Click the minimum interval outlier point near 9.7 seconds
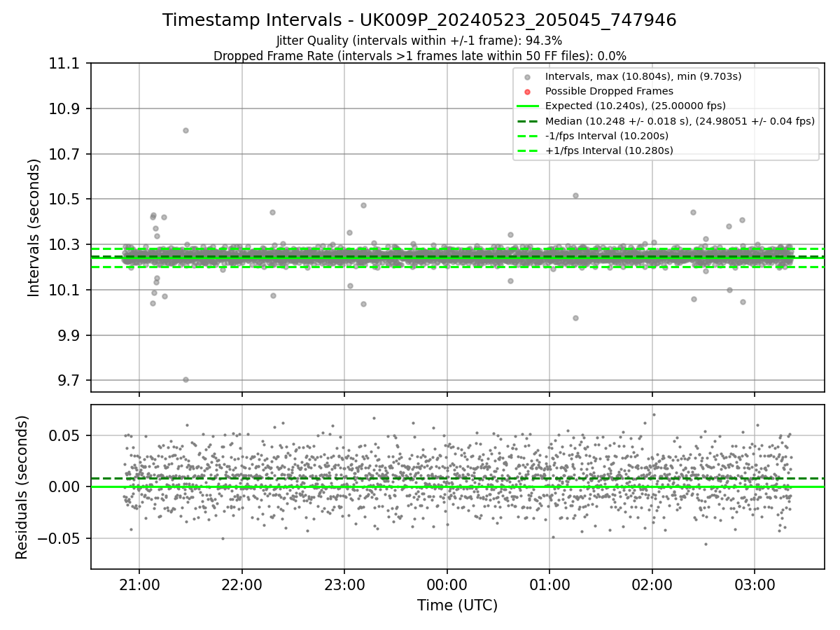Image resolution: width=840 pixels, height=630 pixels. point(185,379)
